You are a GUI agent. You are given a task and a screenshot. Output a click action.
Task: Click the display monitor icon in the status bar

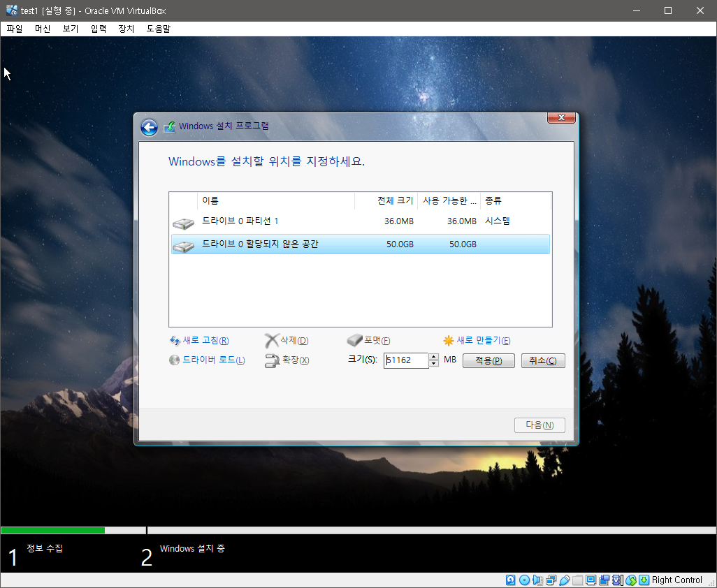[591, 580]
